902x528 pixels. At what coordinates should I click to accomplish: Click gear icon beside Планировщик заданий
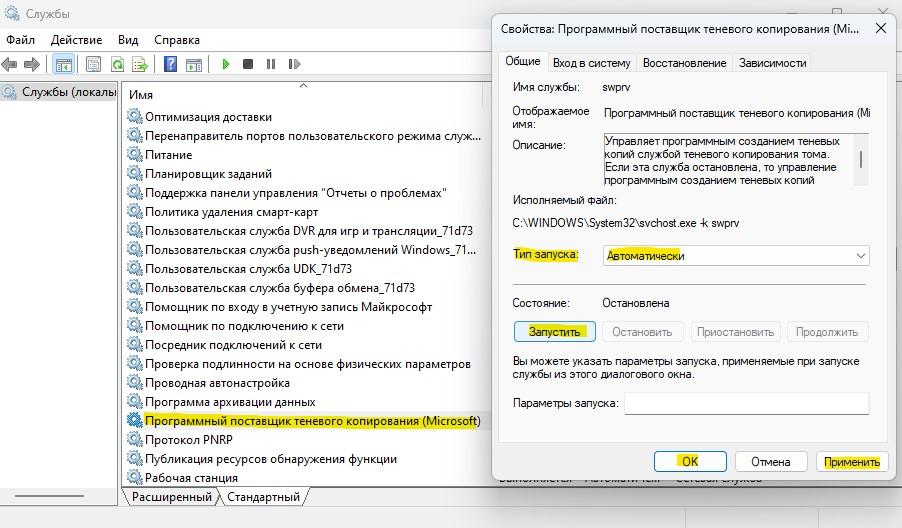click(x=135, y=173)
